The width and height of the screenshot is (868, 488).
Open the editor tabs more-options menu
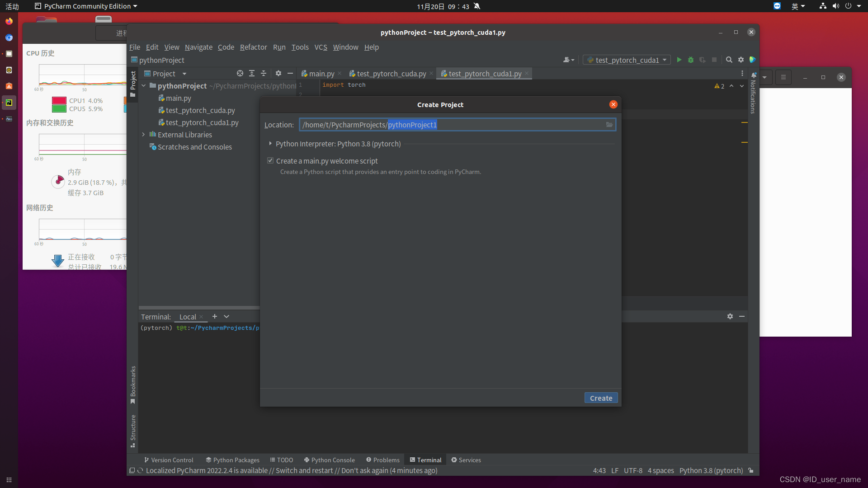742,73
